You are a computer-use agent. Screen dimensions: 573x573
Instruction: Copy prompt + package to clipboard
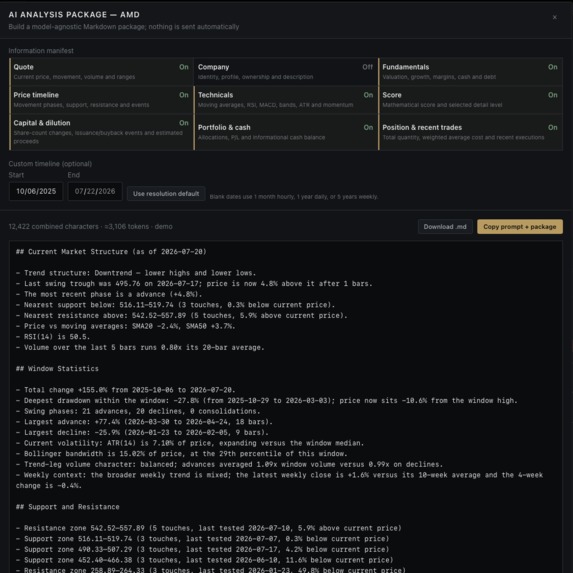(x=520, y=227)
